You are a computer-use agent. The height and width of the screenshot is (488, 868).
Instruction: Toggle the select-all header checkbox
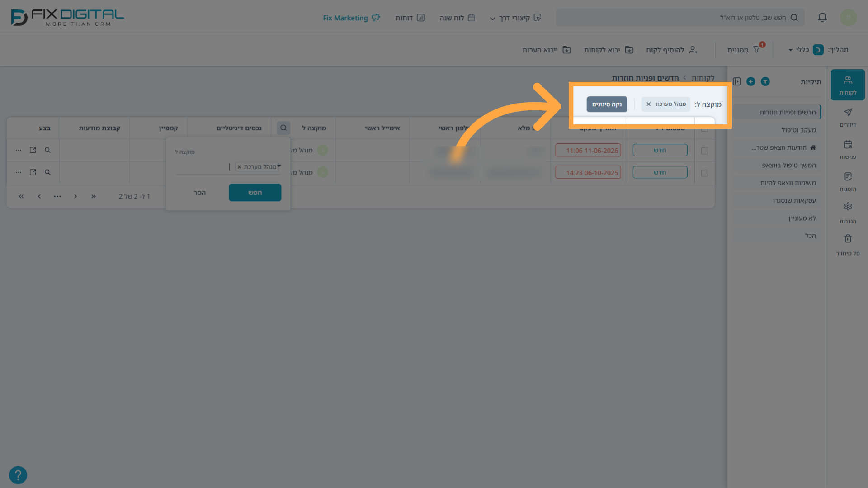click(x=704, y=129)
